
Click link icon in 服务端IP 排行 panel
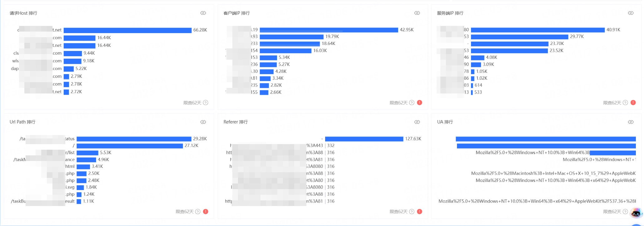(x=631, y=13)
